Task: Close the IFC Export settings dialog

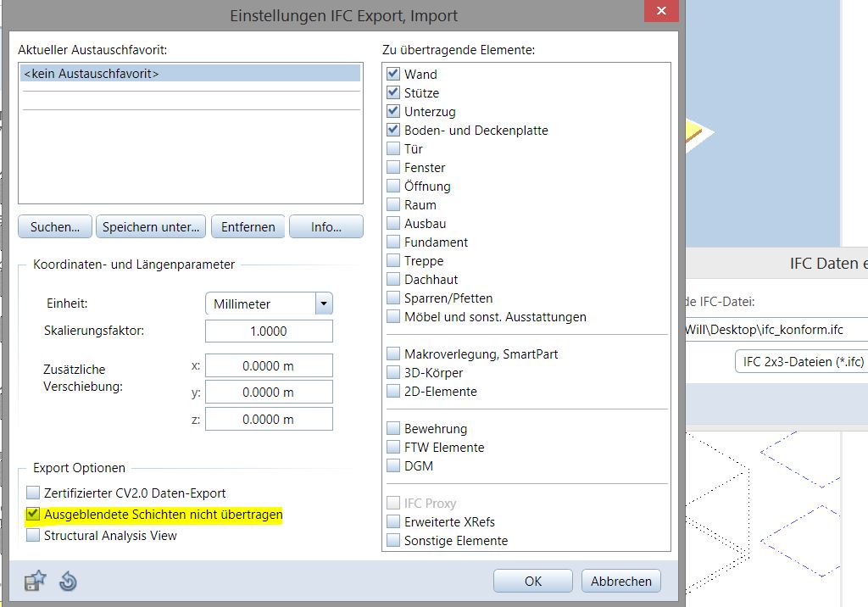Action: [x=661, y=10]
